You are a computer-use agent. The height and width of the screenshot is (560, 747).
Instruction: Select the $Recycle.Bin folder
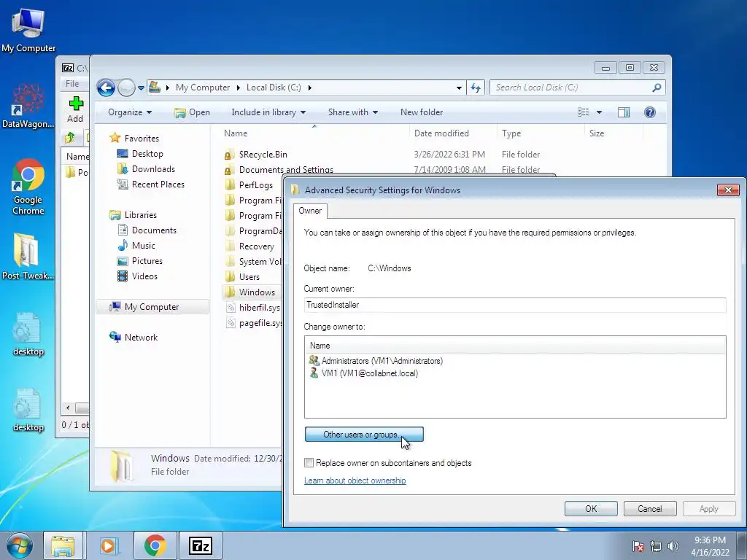point(263,155)
